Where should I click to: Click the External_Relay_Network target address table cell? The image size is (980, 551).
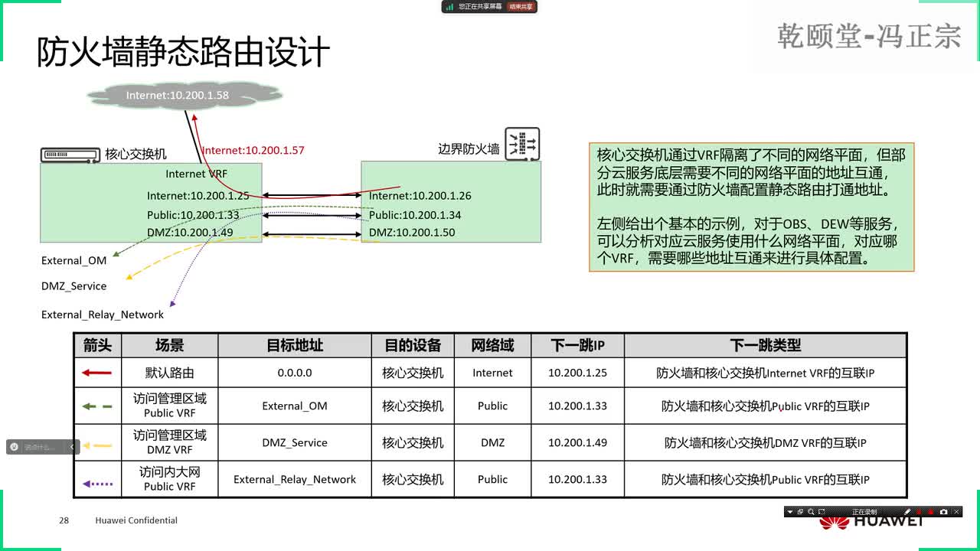(x=295, y=479)
